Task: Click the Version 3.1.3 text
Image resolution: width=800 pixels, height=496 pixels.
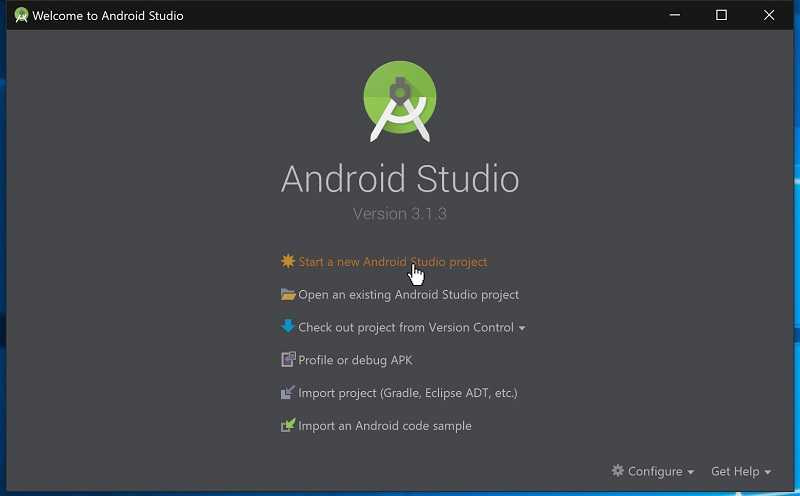Action: tap(399, 213)
